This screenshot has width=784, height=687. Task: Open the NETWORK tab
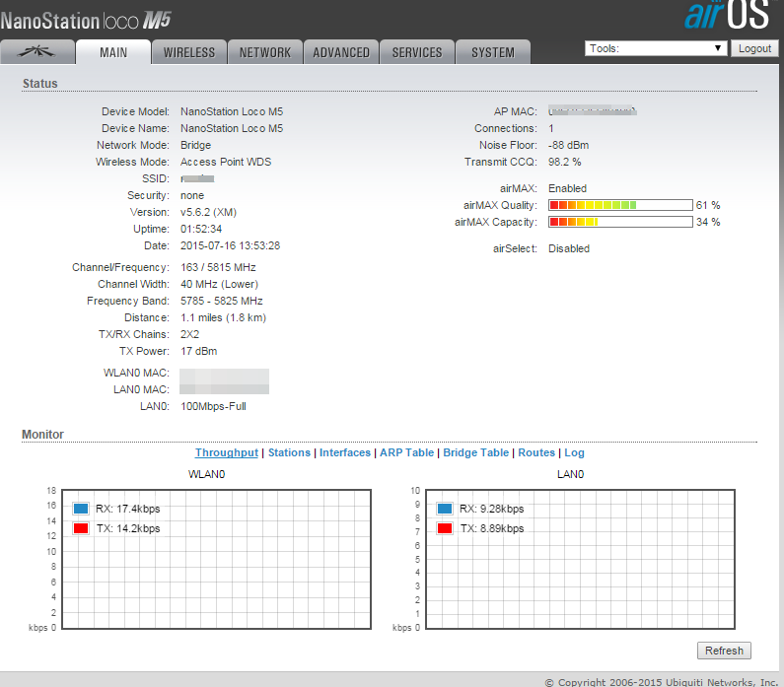click(x=265, y=52)
